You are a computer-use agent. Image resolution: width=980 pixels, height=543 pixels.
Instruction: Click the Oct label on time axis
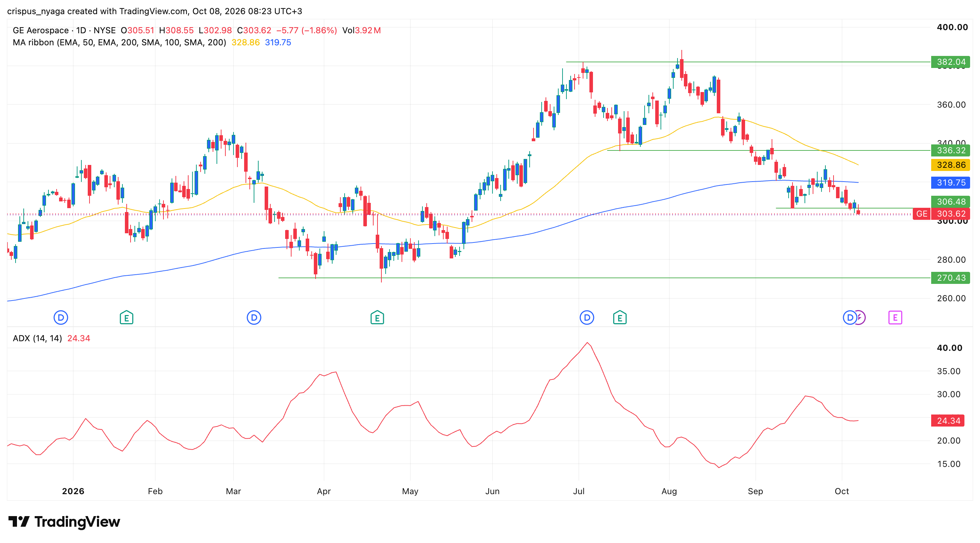[x=842, y=491]
